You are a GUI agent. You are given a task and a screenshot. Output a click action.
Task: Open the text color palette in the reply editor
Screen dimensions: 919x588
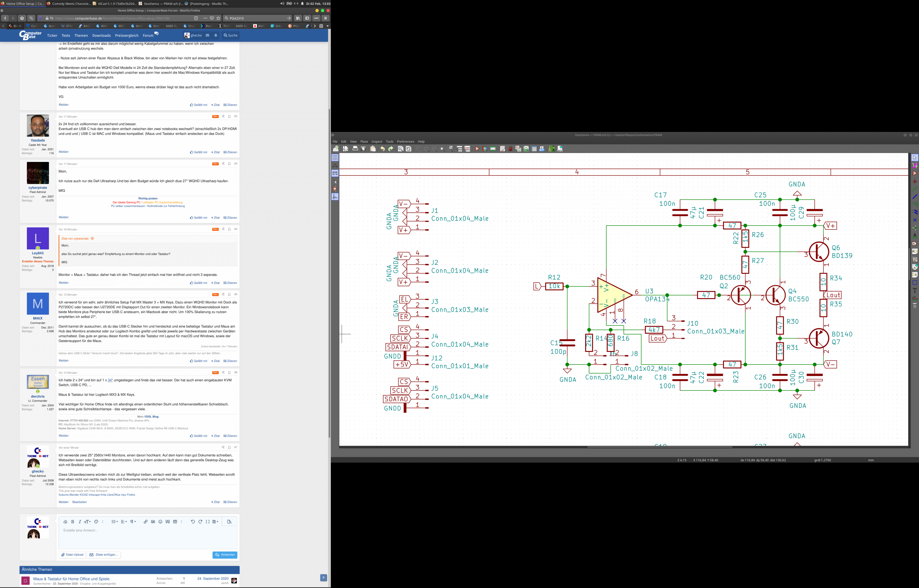coord(96,521)
